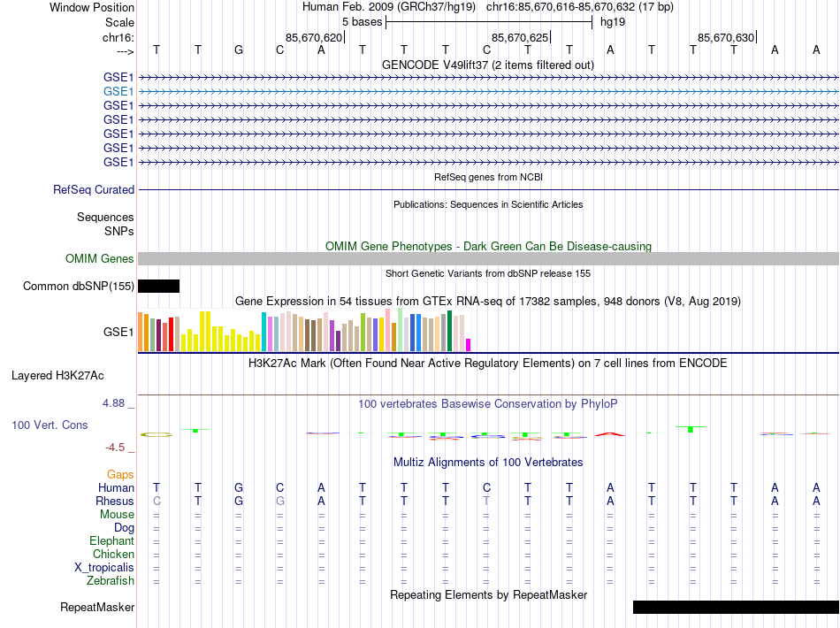Screen dimensions: 840x628
Task: Click the 85,670,620 position marker
Action: tap(314, 37)
